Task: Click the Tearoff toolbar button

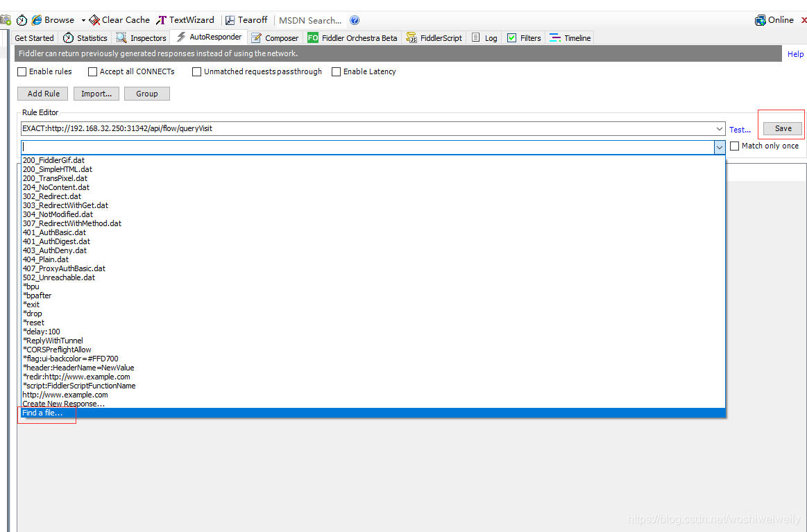Action: (246, 20)
